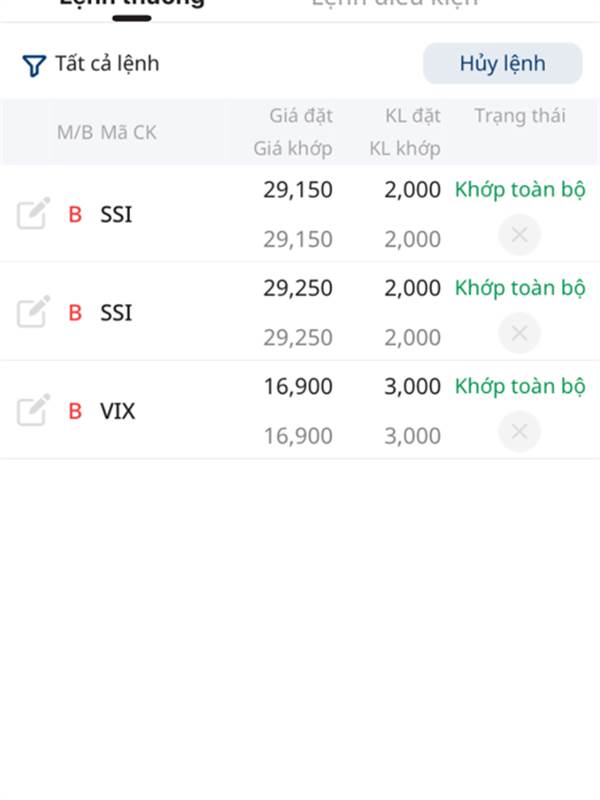600x800 pixels.
Task: Cancel the SSI 29,150 order with X icon
Action: click(x=519, y=235)
